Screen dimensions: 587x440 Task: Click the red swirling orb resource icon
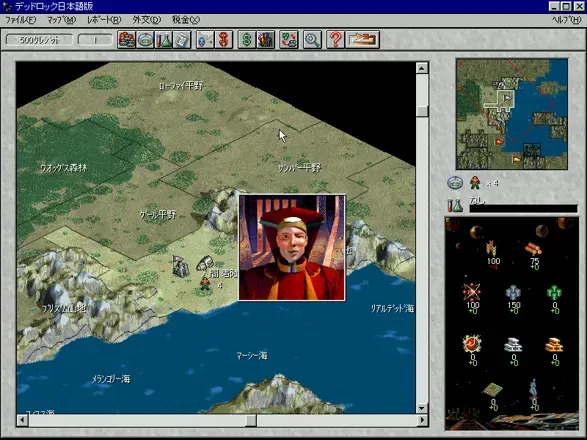pyautogui.click(x=472, y=344)
